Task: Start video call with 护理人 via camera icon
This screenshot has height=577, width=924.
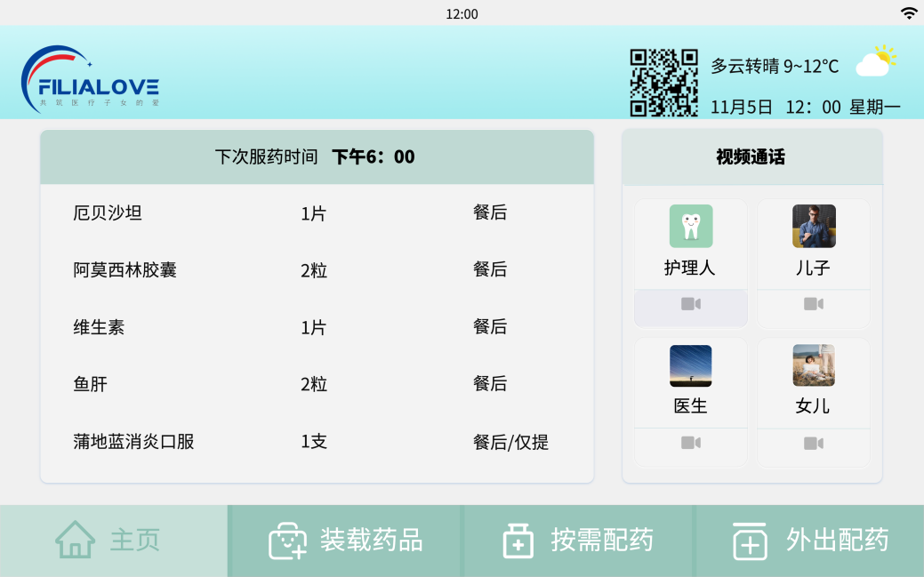Action: (690, 304)
